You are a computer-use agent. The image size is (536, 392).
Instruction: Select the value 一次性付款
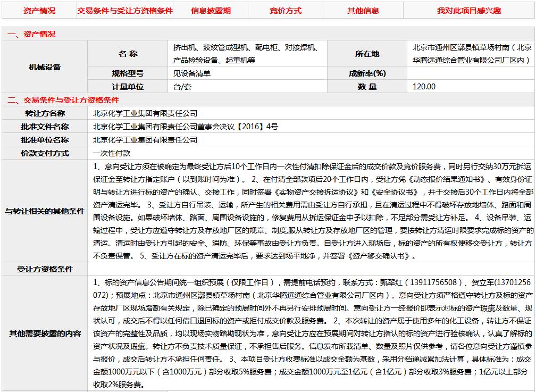tap(112, 154)
